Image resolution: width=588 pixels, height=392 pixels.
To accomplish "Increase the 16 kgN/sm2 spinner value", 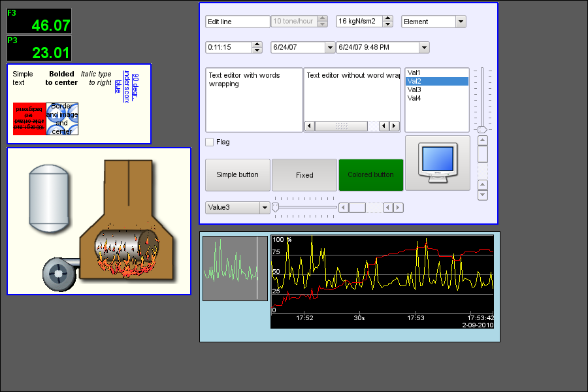I will [388, 19].
